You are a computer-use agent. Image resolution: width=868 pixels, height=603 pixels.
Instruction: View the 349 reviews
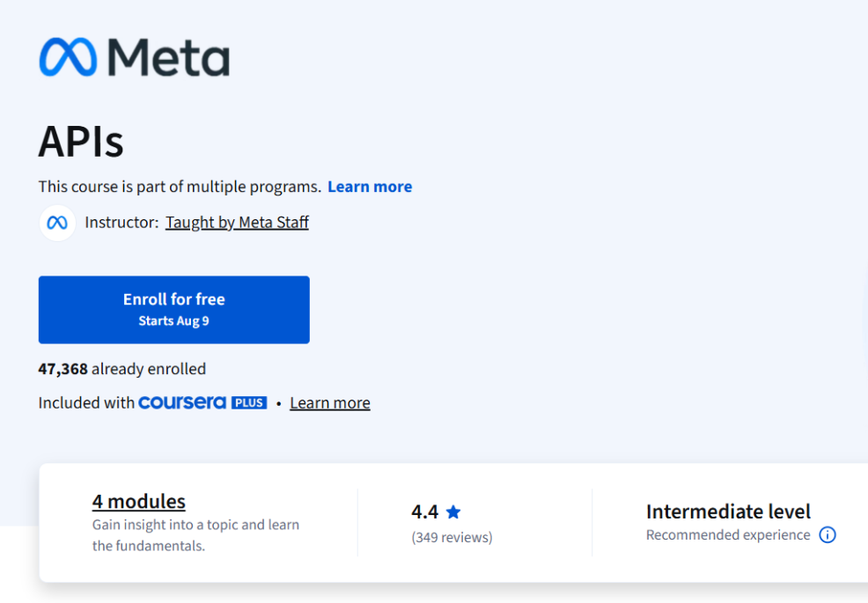[452, 537]
